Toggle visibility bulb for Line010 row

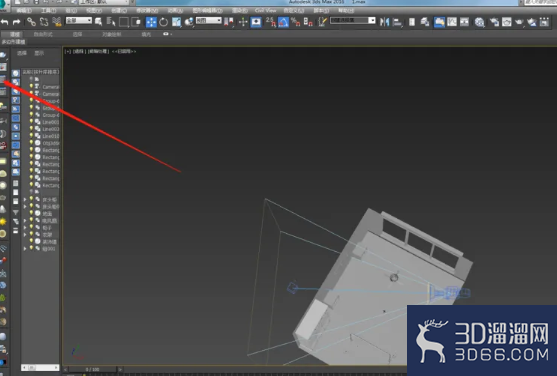[31, 136]
